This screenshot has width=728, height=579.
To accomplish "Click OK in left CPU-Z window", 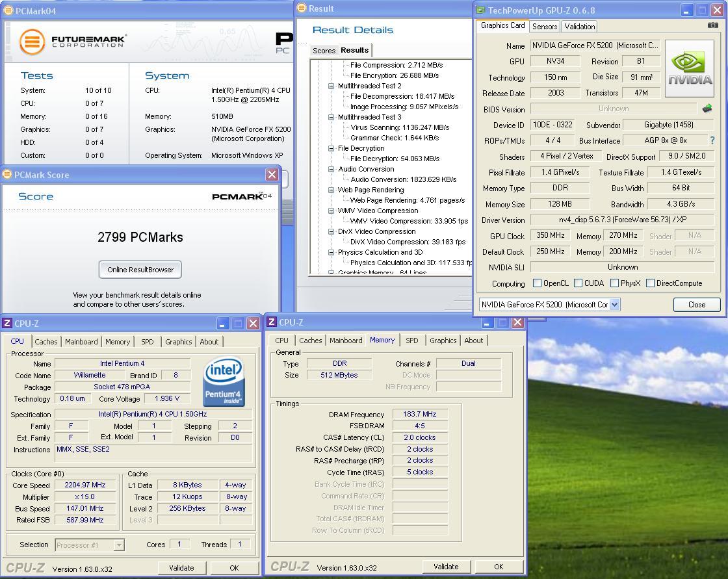I will click(x=235, y=568).
